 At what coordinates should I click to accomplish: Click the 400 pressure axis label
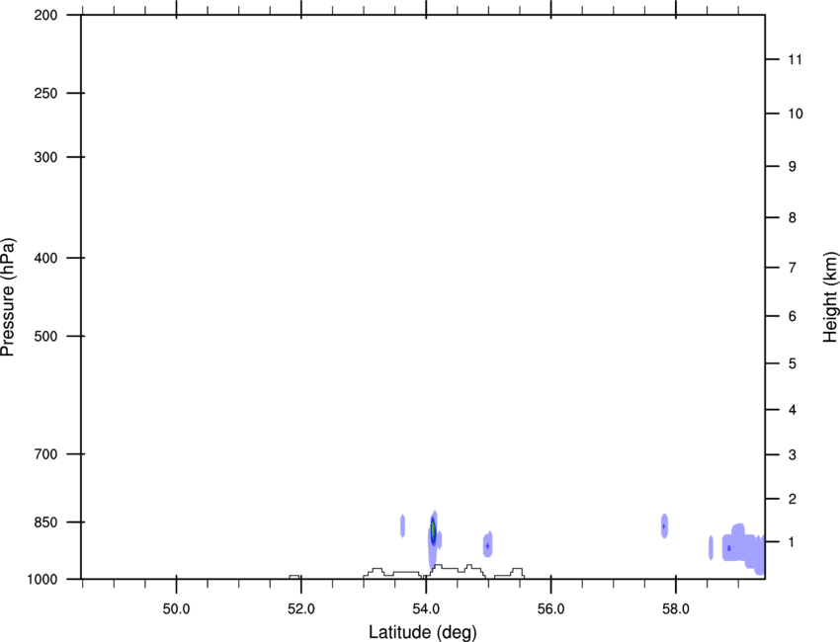point(45,258)
